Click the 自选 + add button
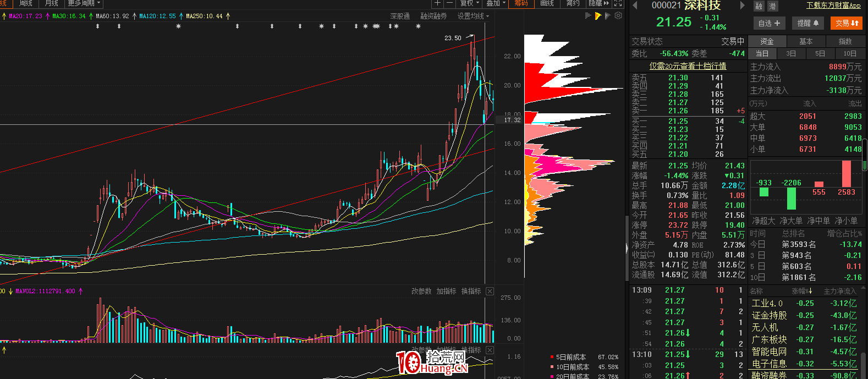Viewport: 868px width, 379px height. point(768,23)
